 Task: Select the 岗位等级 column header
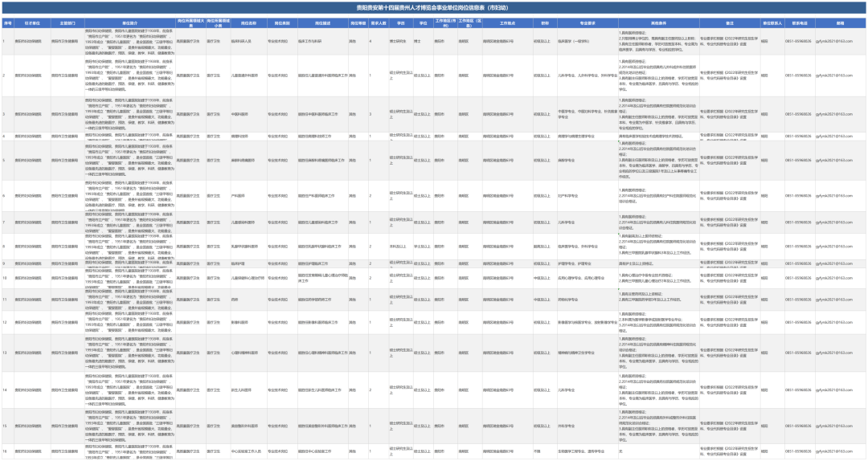(x=358, y=23)
